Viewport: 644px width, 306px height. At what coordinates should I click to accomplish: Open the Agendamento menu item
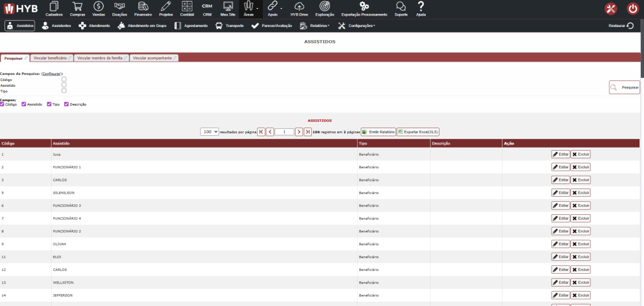point(192,26)
